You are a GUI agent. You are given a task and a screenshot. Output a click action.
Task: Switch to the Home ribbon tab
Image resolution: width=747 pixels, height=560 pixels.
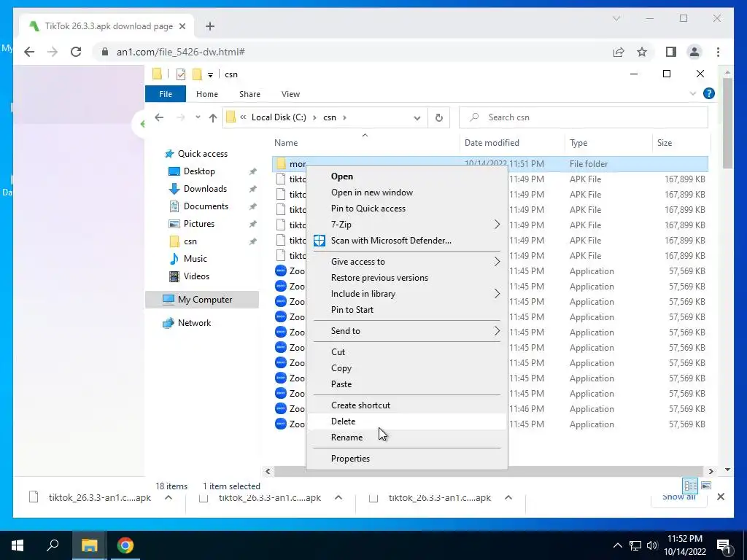coord(206,94)
